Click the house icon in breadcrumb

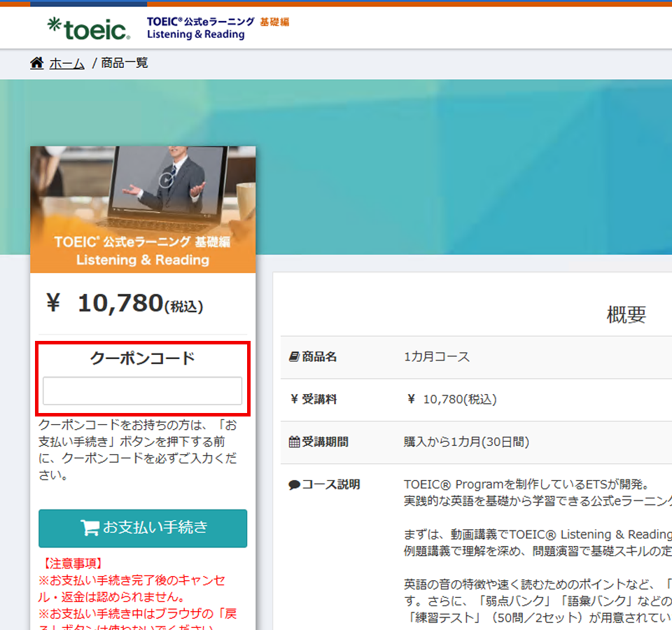(37, 64)
